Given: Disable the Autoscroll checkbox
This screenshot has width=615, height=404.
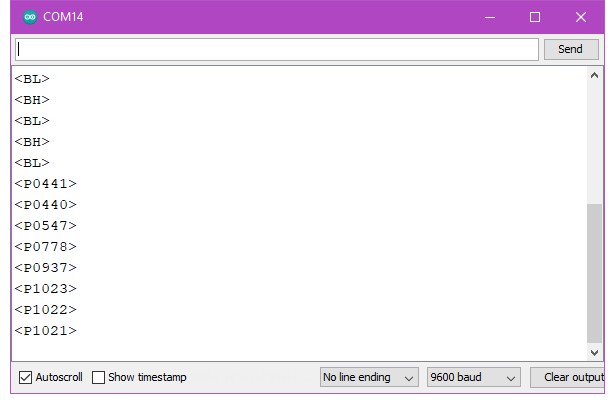Looking at the screenshot, I should (26, 377).
